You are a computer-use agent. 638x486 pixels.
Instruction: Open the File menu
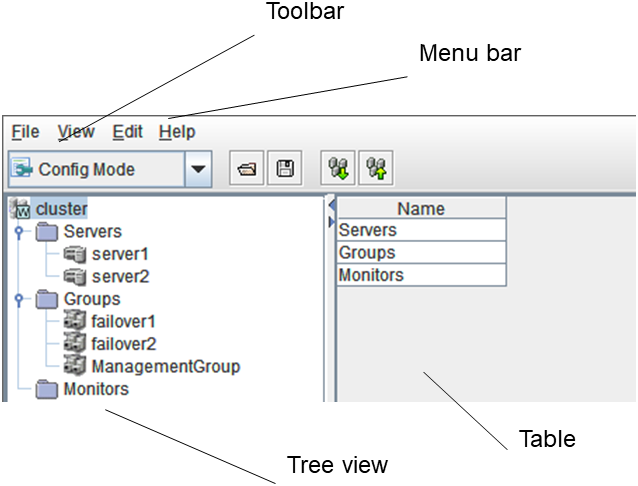[x=25, y=132]
